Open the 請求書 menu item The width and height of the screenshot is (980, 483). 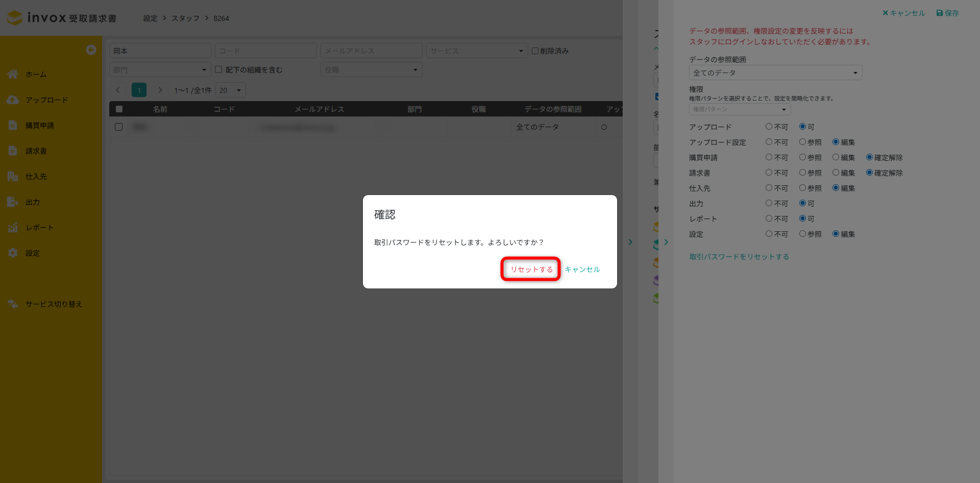pos(36,151)
